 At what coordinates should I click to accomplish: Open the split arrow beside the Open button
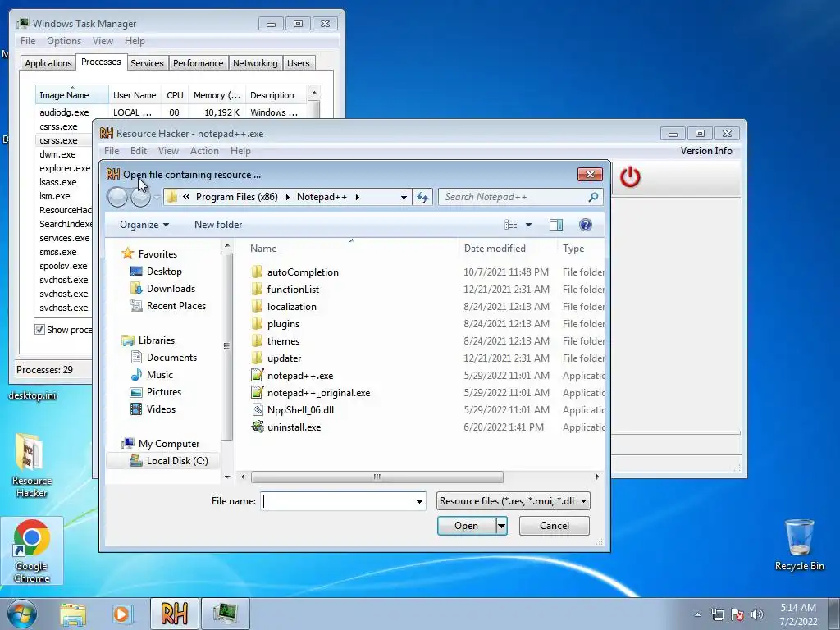(501, 526)
